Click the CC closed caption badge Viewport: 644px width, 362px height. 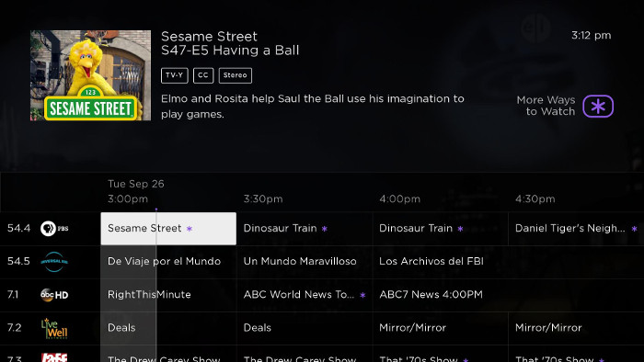tap(203, 75)
